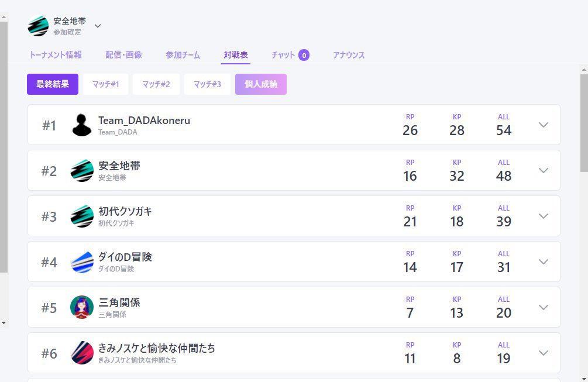This screenshot has height=382, width=588.
Task: Click the team name 初代クソガキ
Action: [x=125, y=211]
